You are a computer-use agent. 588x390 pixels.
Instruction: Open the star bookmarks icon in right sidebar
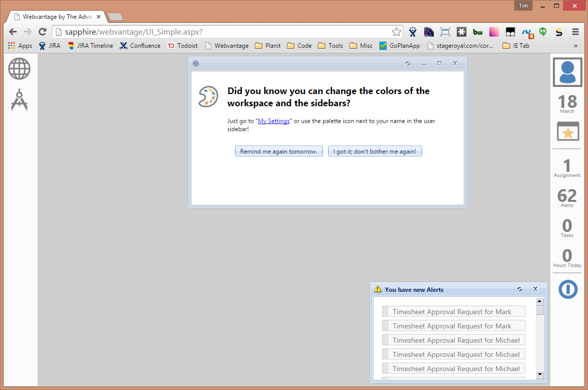[568, 131]
